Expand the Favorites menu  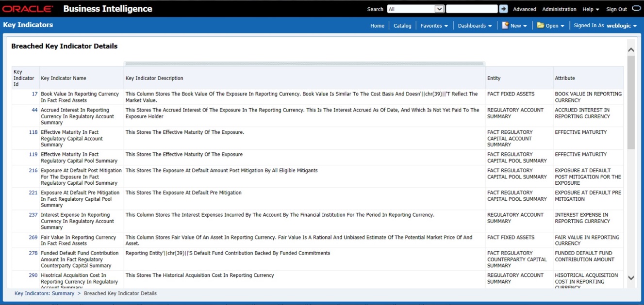click(x=434, y=26)
